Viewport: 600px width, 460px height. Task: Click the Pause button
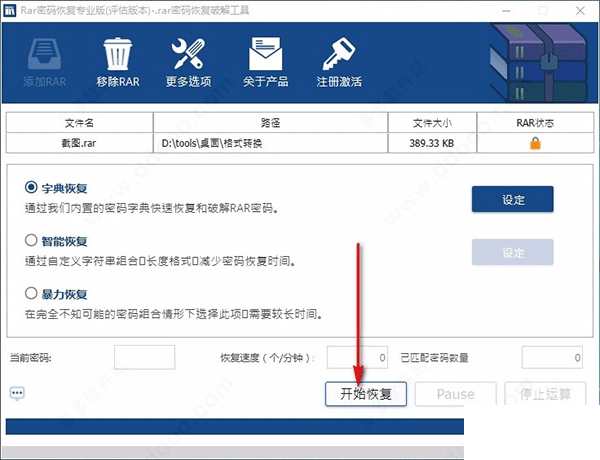pyautogui.click(x=455, y=394)
